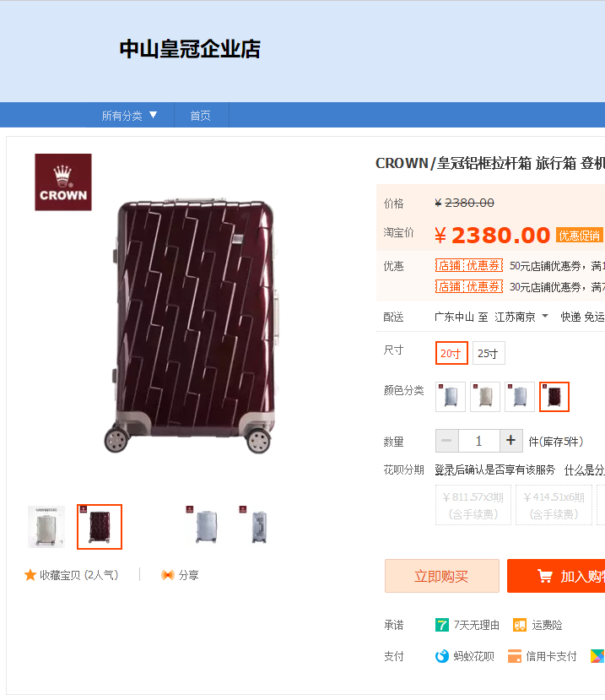Click the 运费险 orange icon
Screen dimensions: 605x700
pyautogui.click(x=520, y=625)
